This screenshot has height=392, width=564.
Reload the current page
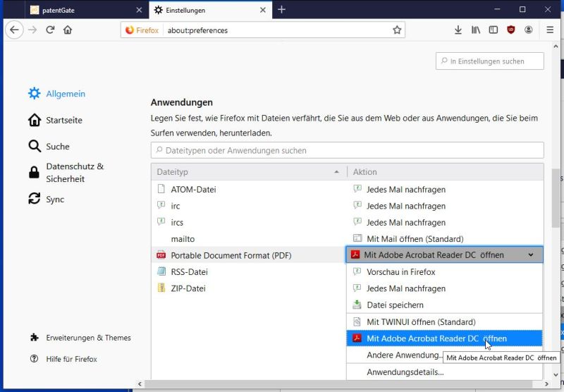[x=50, y=30]
